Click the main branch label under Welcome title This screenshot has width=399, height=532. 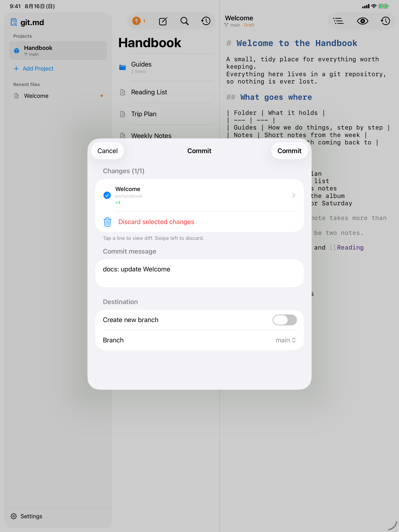click(x=235, y=25)
